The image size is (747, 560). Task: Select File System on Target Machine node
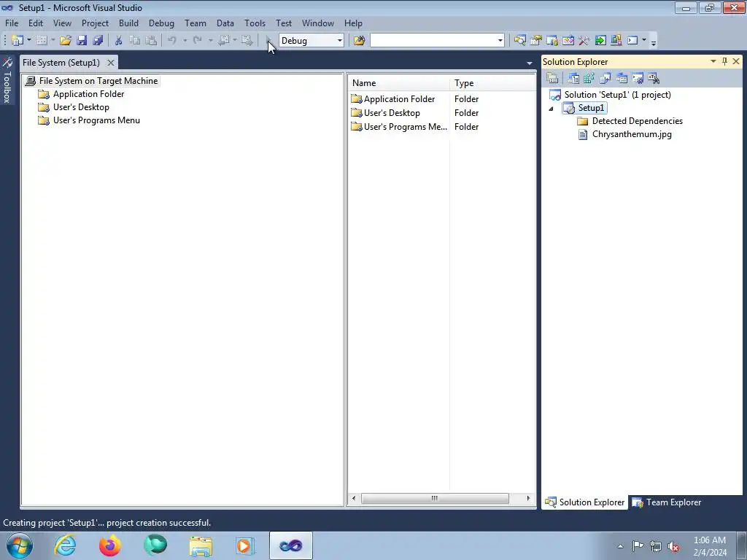98,81
